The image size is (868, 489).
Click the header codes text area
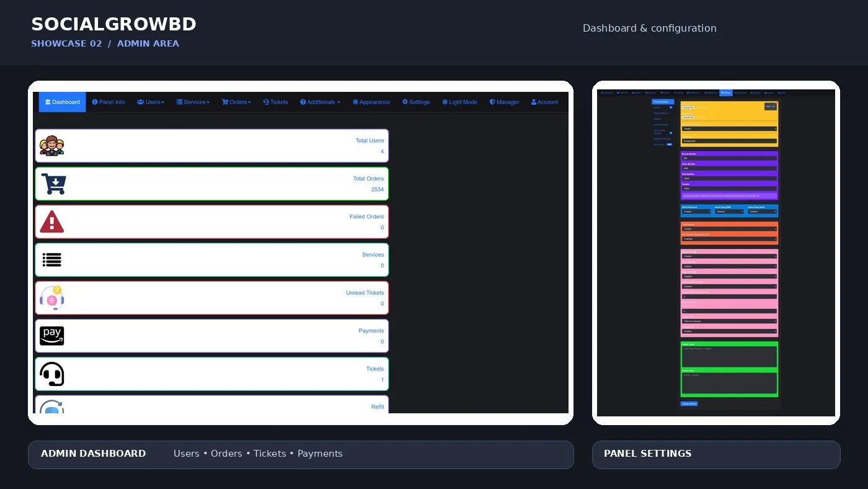tap(729, 356)
